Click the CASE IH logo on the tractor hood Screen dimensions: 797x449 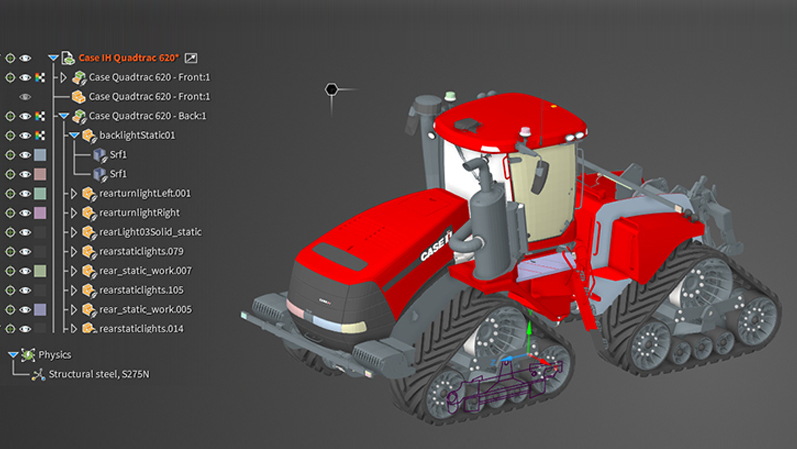pyautogui.click(x=436, y=246)
